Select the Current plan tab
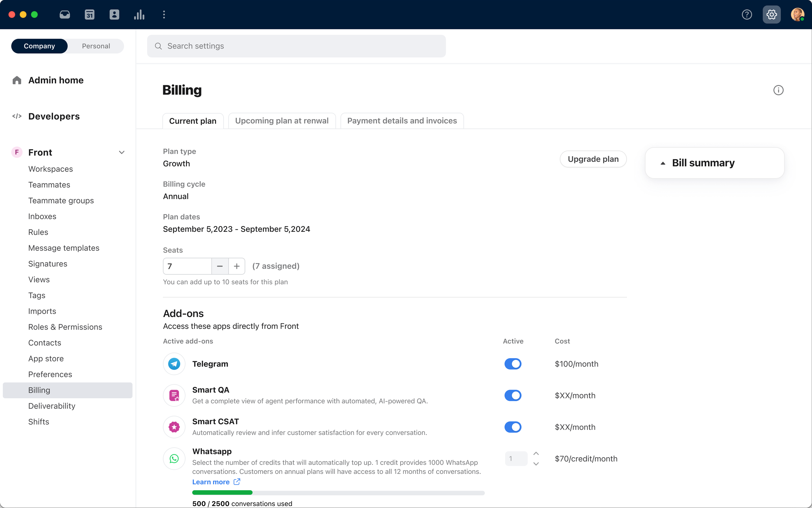Screen dimensions: 812x508 193,121
